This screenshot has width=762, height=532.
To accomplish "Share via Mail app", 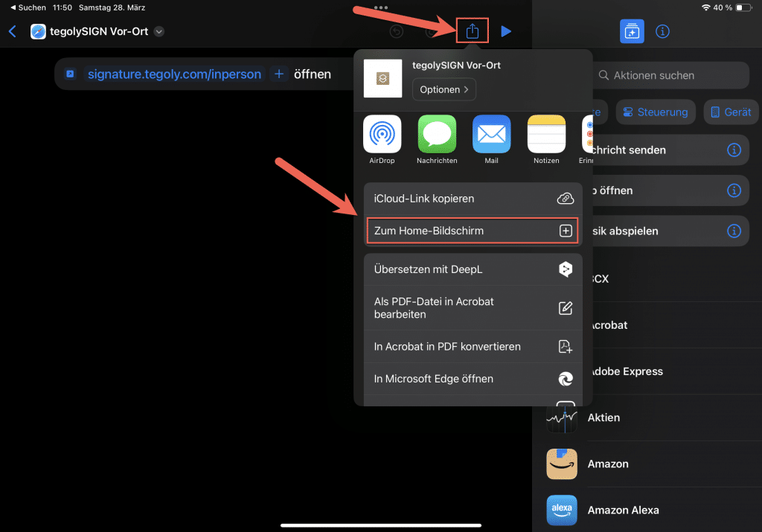I will tap(491, 135).
